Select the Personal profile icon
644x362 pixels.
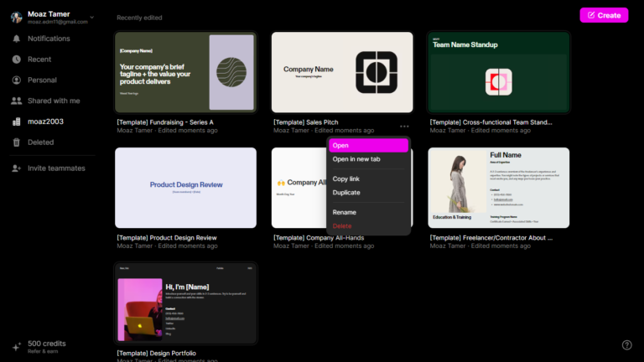coord(16,80)
